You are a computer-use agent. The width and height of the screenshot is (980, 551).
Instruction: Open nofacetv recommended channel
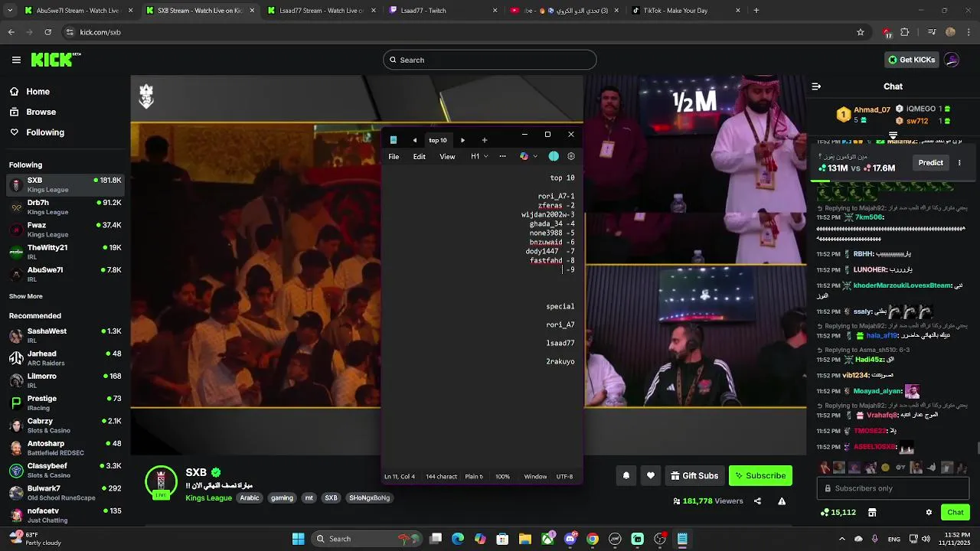coord(65,515)
